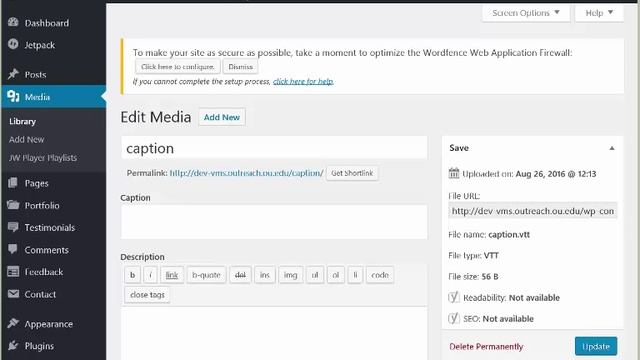The height and width of the screenshot is (360, 640).
Task: Insert a link via link button
Action: click(x=172, y=275)
